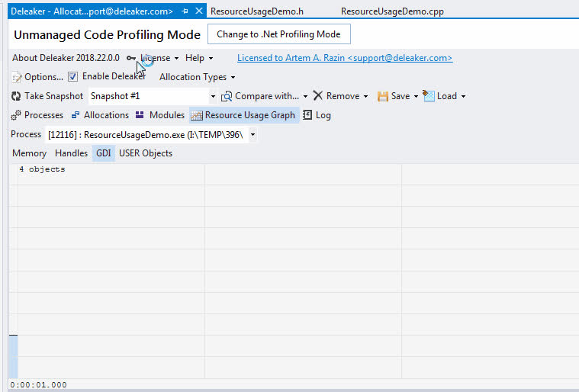Click the Resource Usage Graph chart icon
Viewport: 579px width, 392px height.
click(x=197, y=115)
